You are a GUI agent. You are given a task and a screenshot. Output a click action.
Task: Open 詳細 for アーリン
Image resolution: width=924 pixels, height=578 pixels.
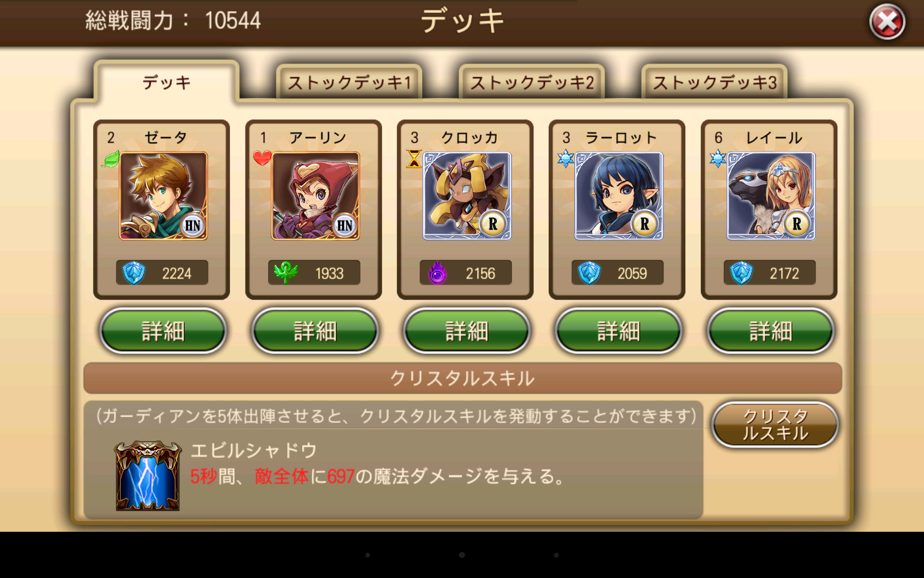[315, 331]
